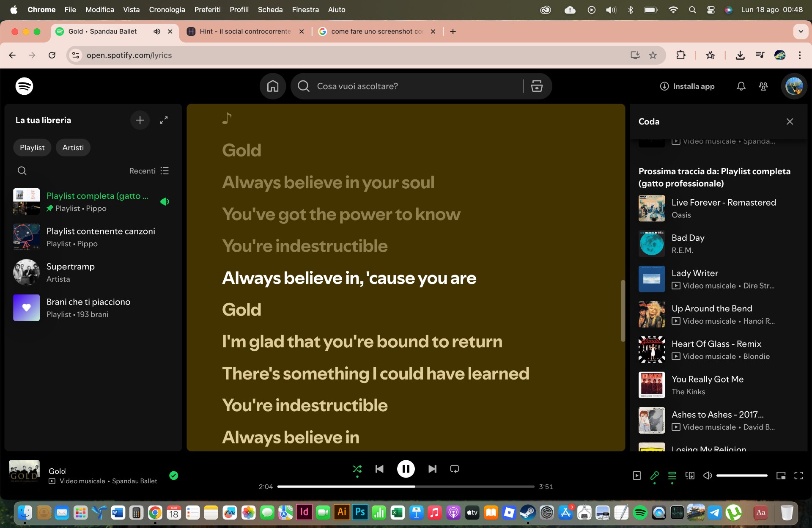The image size is (812, 528).
Task: Skip to previous track
Action: pos(379,469)
